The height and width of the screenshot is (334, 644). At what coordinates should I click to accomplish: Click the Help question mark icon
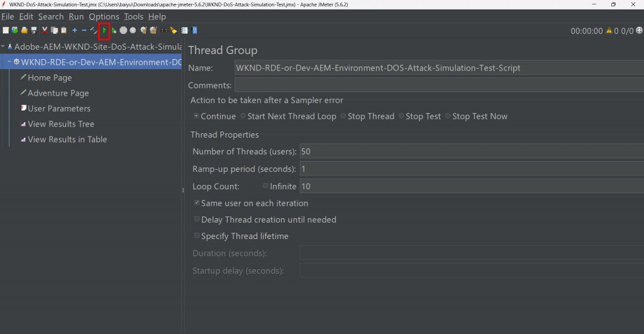tap(195, 30)
